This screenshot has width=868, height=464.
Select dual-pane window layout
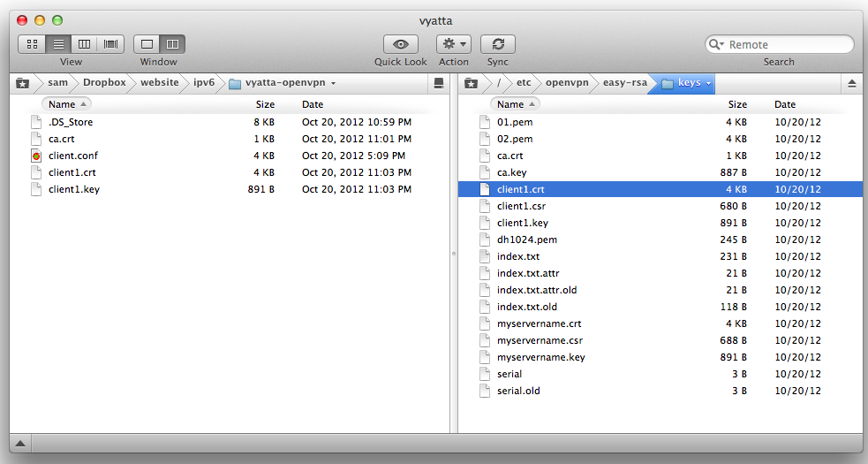(173, 44)
